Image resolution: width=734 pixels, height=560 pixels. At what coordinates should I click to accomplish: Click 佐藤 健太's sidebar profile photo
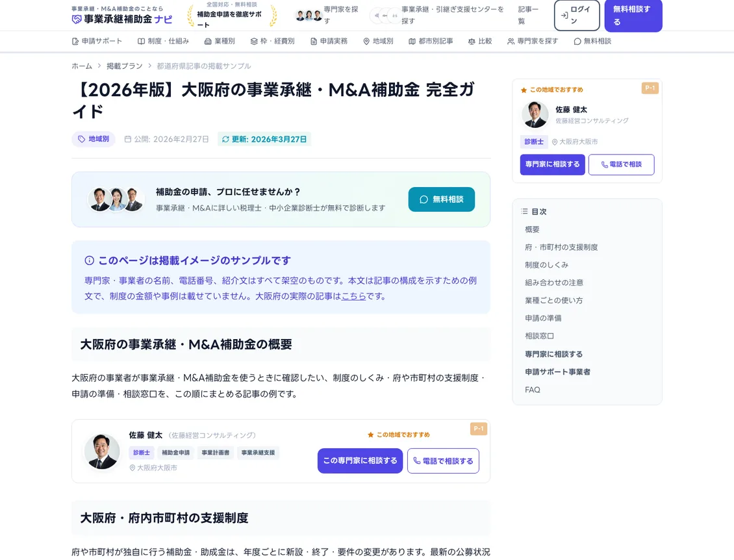(535, 114)
